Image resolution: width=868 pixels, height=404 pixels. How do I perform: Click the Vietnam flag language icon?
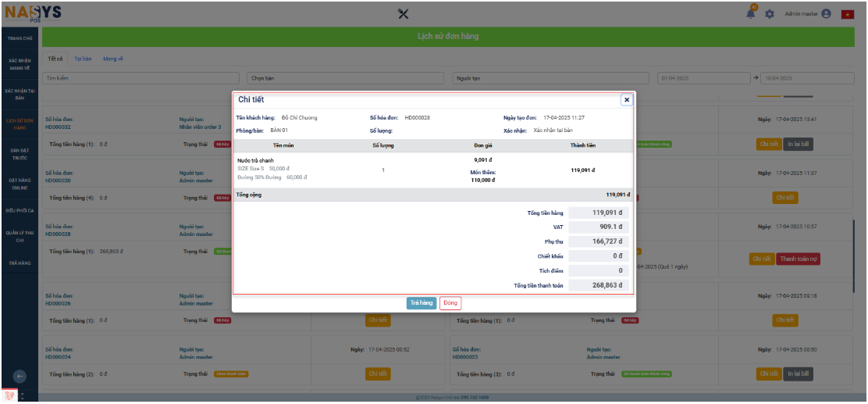[847, 14]
